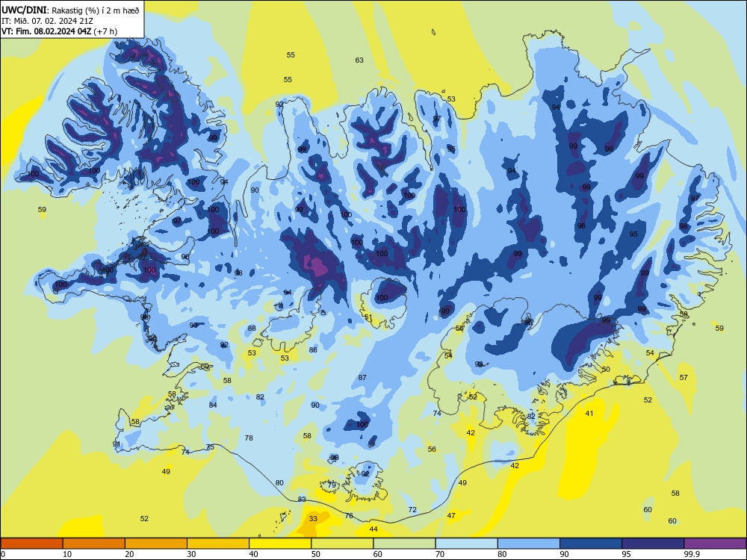Click the map value '51' beside the glacier outline
The width and height of the screenshot is (747, 560).
(x=368, y=317)
